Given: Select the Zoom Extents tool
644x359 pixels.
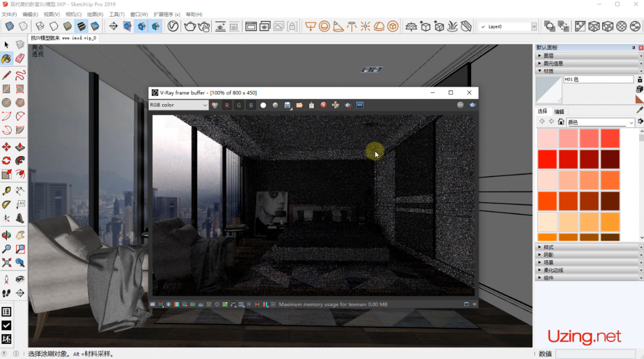Looking at the screenshot, I should tap(6, 262).
